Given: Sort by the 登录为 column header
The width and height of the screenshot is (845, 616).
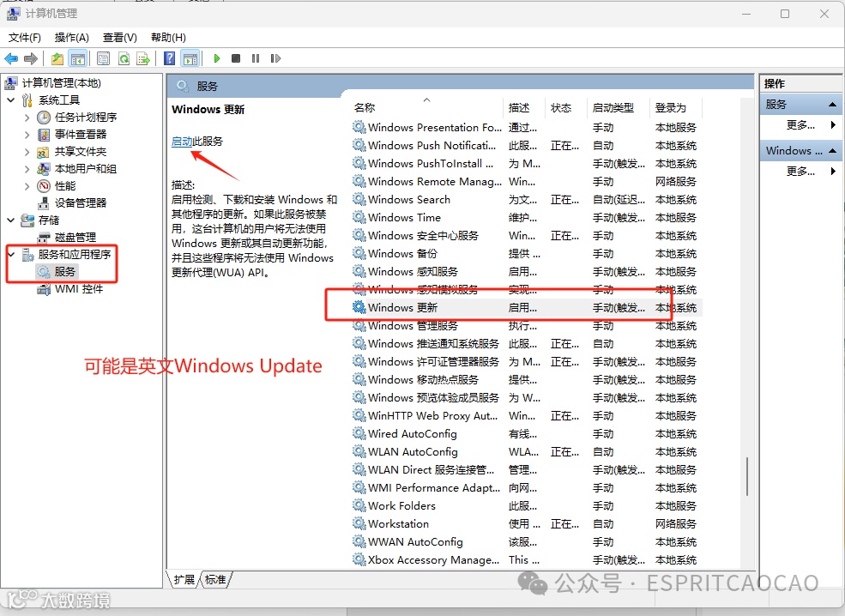Looking at the screenshot, I should [x=676, y=108].
